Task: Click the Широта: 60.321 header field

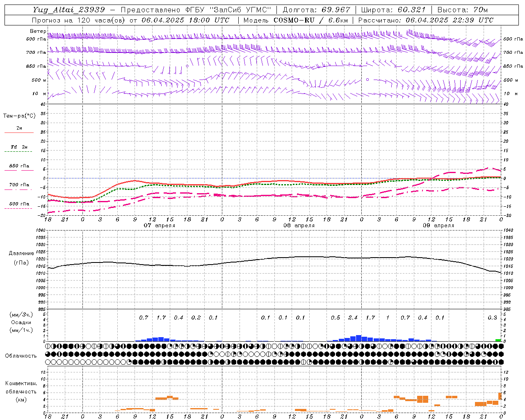Action: pos(394,10)
